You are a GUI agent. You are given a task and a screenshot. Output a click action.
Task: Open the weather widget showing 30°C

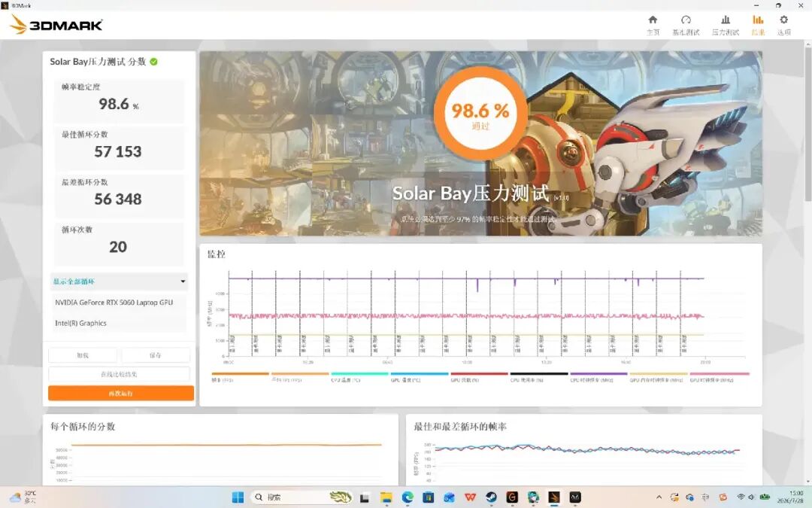point(23,497)
